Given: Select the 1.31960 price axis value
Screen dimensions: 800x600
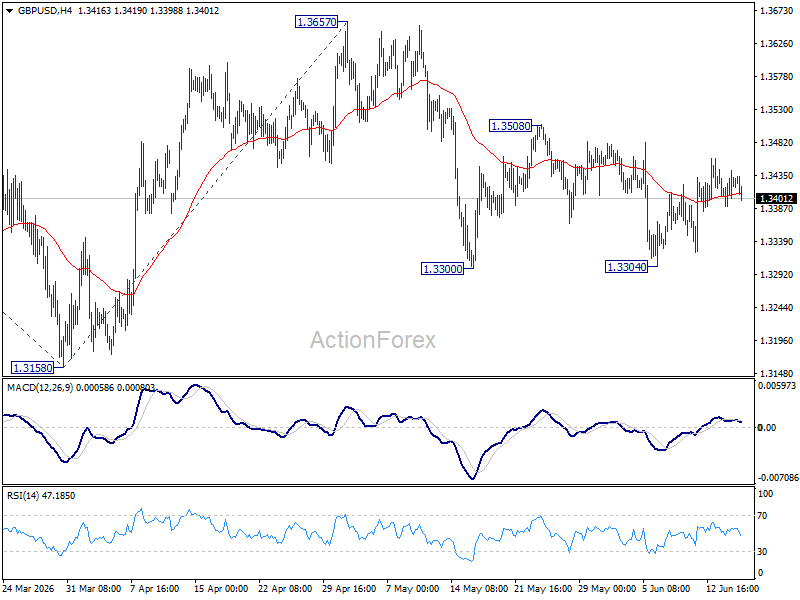Looking at the screenshot, I should [x=777, y=340].
